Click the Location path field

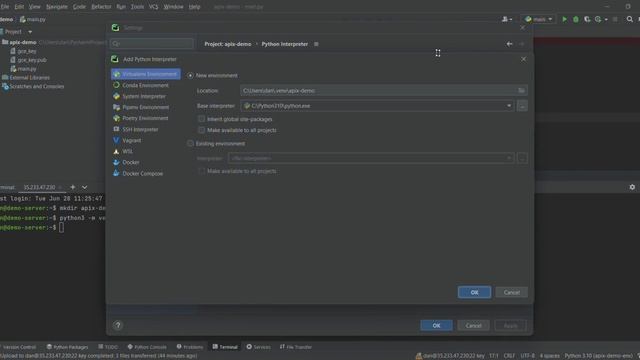tap(378, 91)
